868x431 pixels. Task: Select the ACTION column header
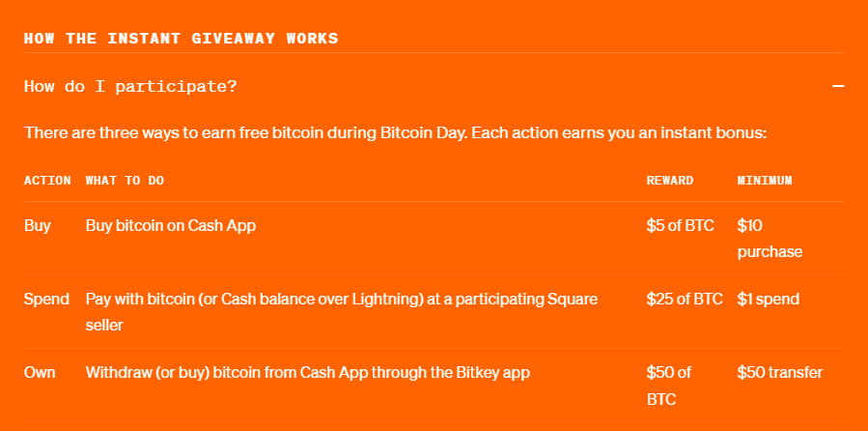(47, 181)
